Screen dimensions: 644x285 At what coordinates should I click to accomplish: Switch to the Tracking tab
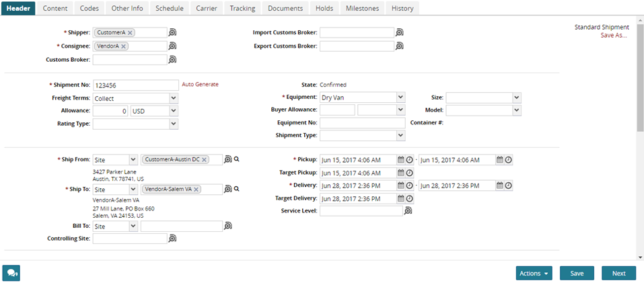(242, 8)
